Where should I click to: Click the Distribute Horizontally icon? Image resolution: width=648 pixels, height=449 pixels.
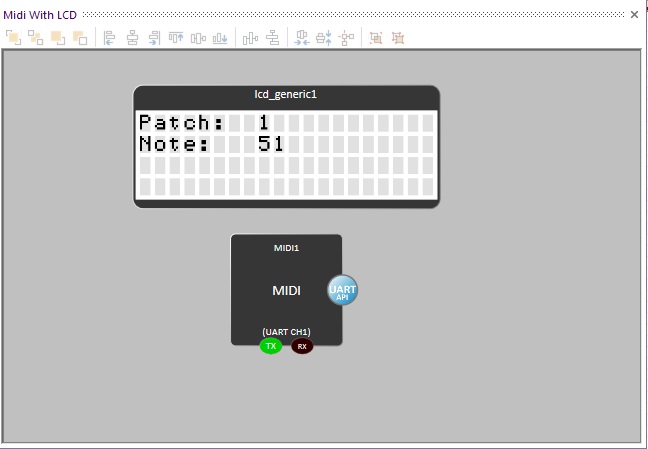(250, 38)
